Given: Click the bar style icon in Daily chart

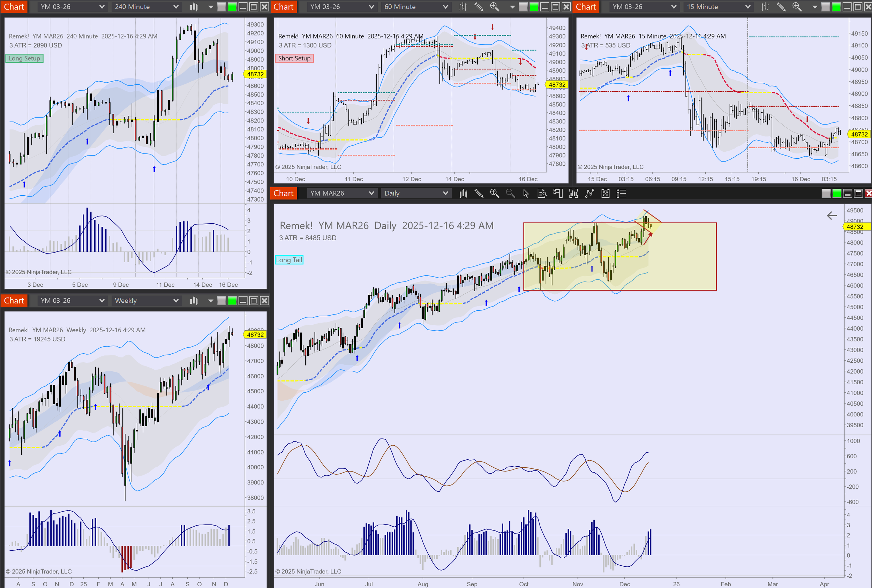Looking at the screenshot, I should click(463, 193).
